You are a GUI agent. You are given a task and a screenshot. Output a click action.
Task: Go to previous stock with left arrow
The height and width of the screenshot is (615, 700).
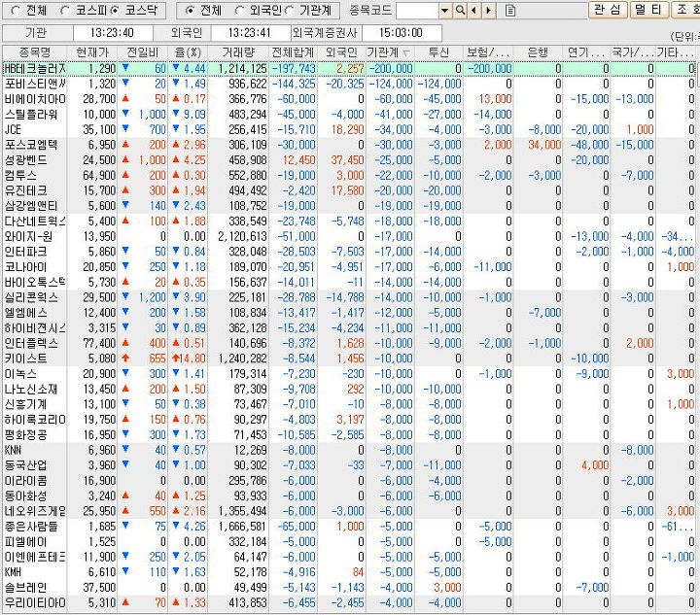473,11
